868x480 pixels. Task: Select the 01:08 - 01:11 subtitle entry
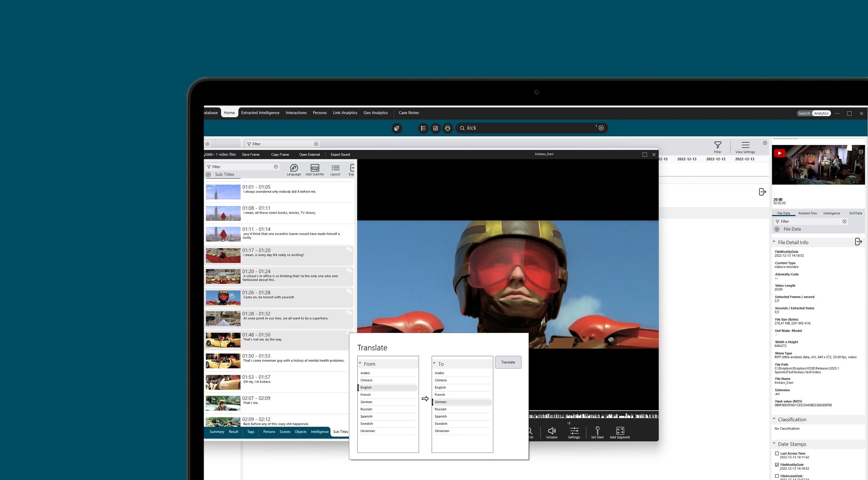click(x=279, y=213)
